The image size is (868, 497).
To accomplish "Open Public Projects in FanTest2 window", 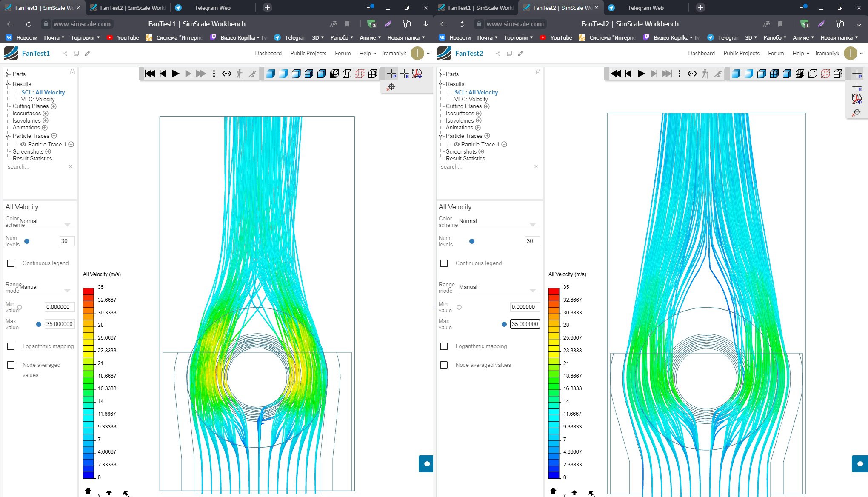I will click(x=741, y=53).
